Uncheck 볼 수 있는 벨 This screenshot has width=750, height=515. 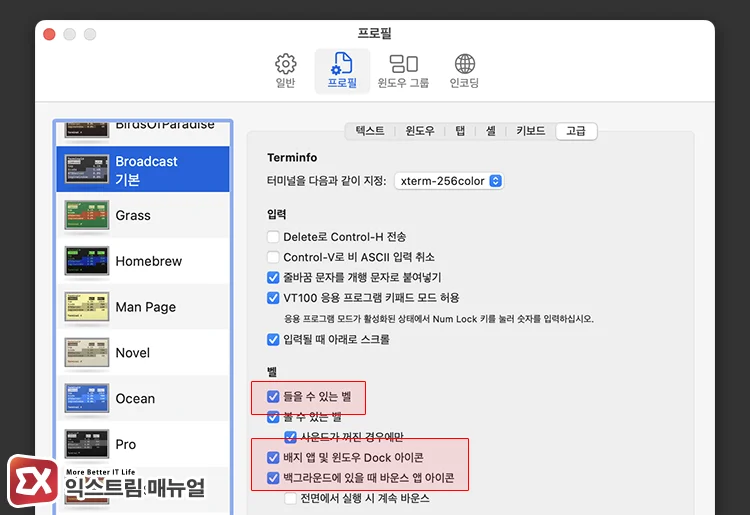(x=273, y=417)
